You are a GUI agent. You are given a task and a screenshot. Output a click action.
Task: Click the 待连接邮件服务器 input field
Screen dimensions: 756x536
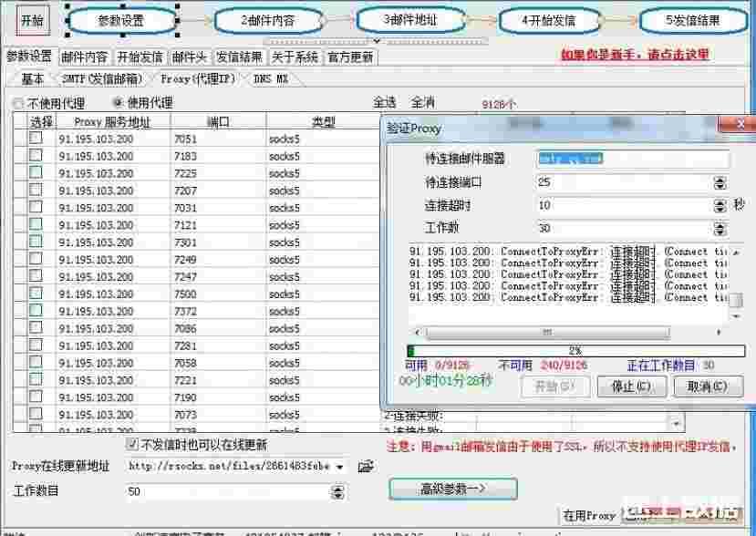(633, 159)
